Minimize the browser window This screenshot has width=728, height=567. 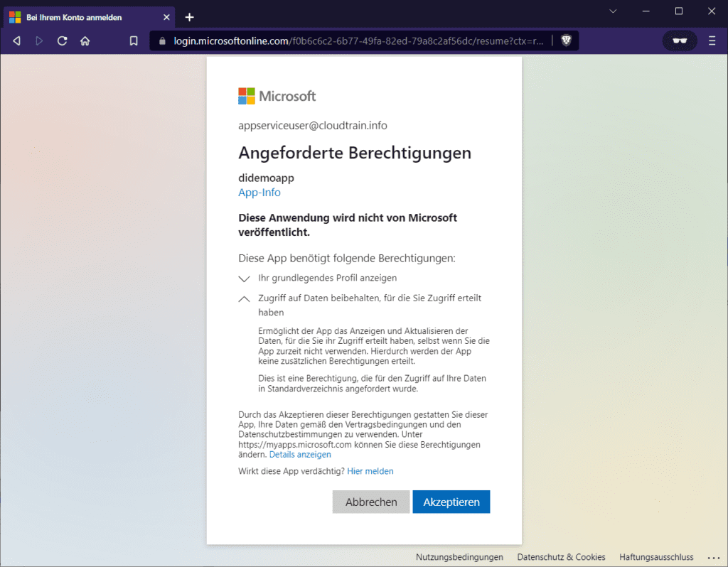646,11
